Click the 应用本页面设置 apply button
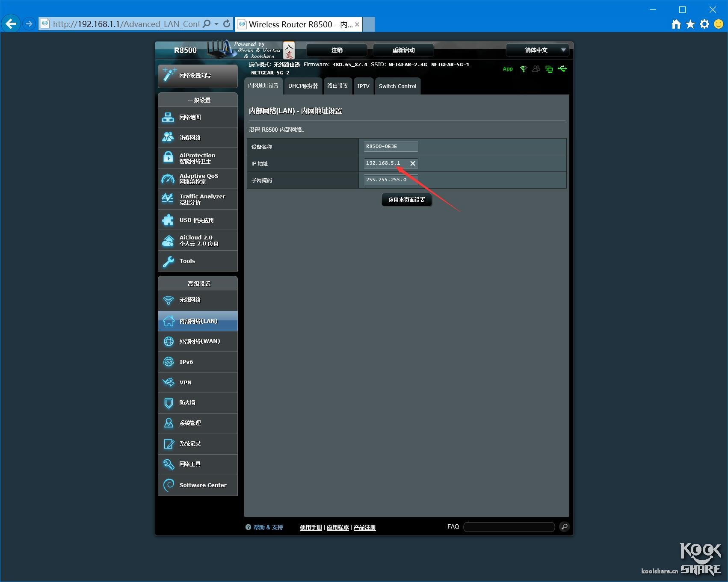The image size is (728, 582). tap(406, 200)
